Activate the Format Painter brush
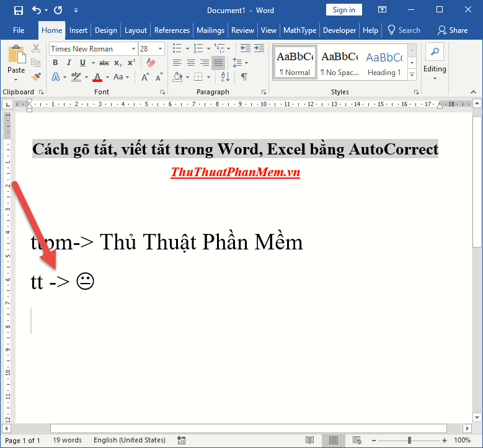Viewport: 483px width, 448px height. [x=36, y=77]
